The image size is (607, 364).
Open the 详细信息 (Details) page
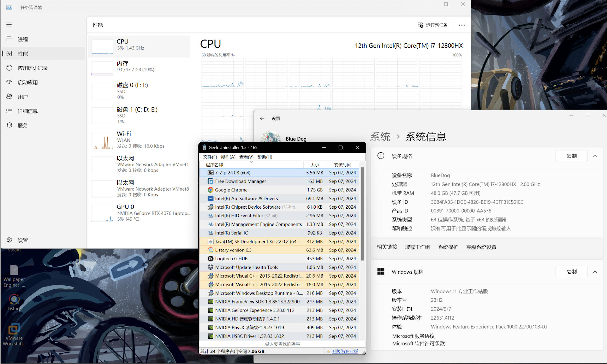tap(28, 111)
